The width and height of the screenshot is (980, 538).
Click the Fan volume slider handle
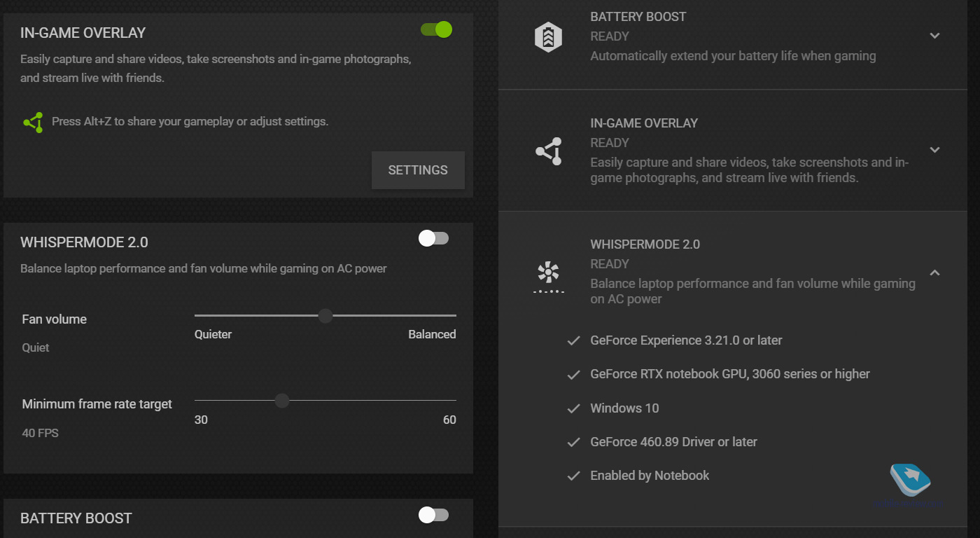325,316
